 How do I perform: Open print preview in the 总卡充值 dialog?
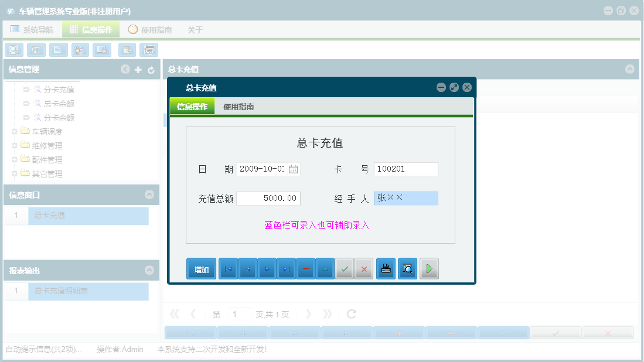[407, 268]
